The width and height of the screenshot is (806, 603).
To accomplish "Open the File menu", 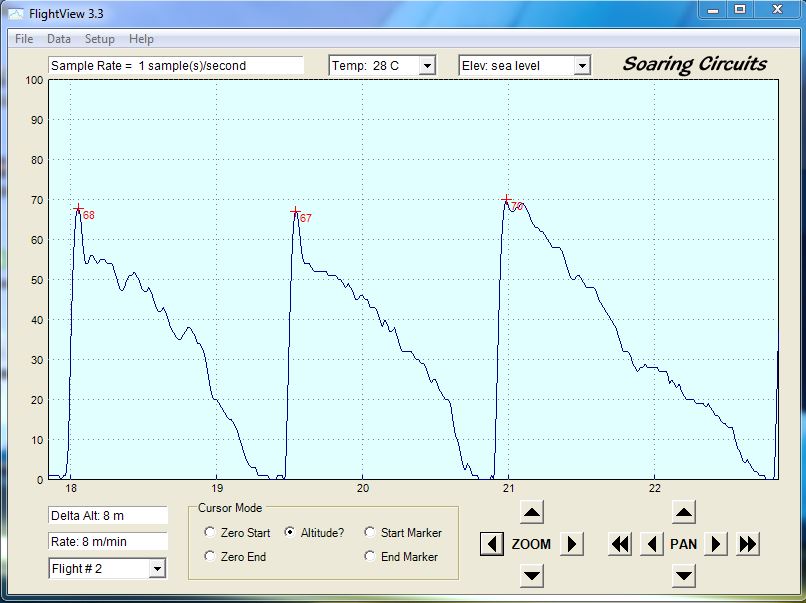I will 24,39.
